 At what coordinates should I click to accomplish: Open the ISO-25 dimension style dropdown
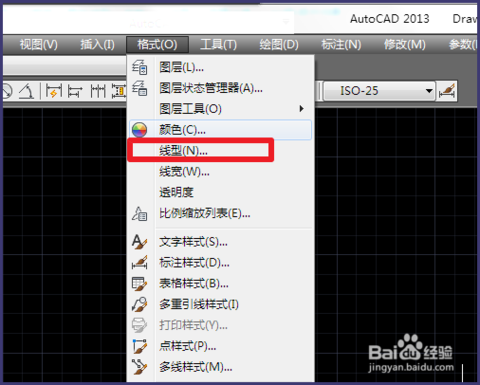379,91
